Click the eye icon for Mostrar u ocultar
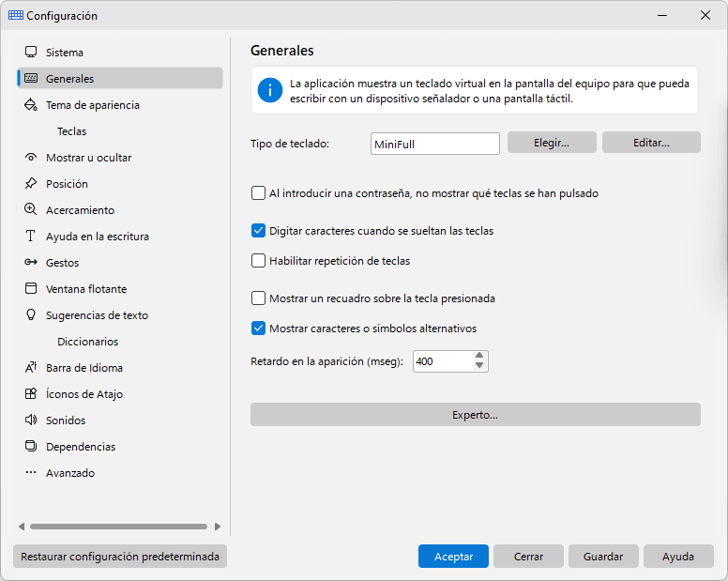728x581 pixels. click(31, 158)
